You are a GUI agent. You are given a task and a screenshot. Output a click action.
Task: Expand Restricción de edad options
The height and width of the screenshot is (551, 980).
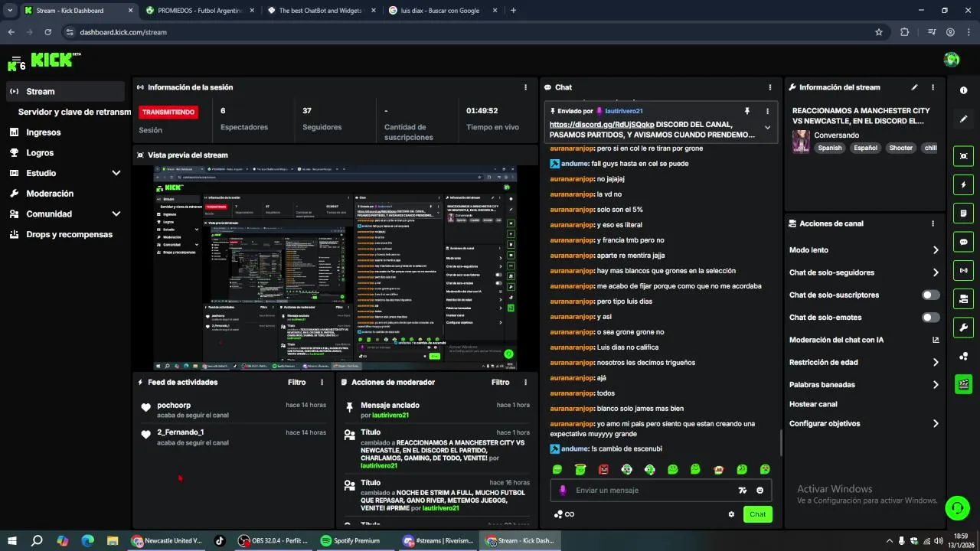click(936, 362)
